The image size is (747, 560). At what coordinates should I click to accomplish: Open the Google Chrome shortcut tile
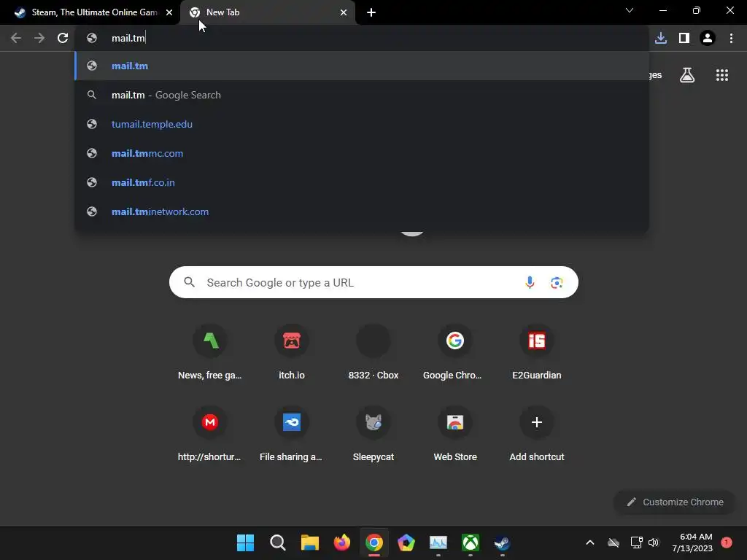[x=455, y=352]
